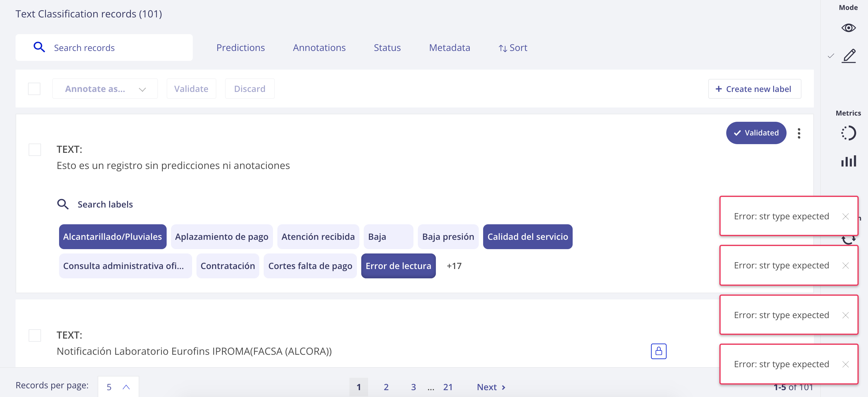Go to page 21
Viewport: 868px width, 397px height.
448,387
